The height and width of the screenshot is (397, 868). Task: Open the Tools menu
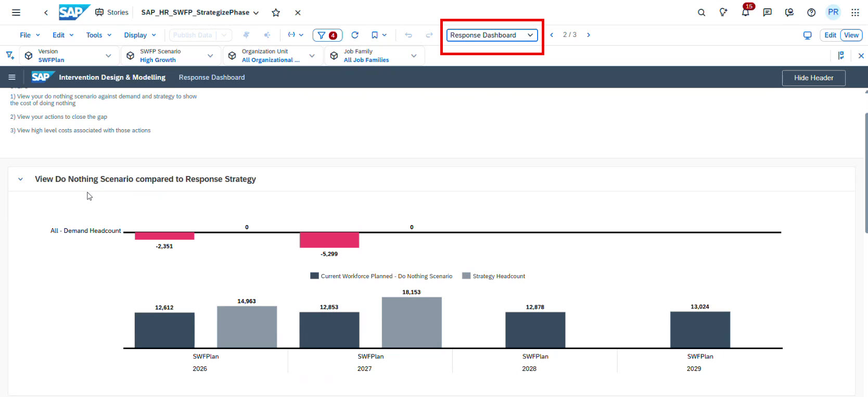coord(99,35)
